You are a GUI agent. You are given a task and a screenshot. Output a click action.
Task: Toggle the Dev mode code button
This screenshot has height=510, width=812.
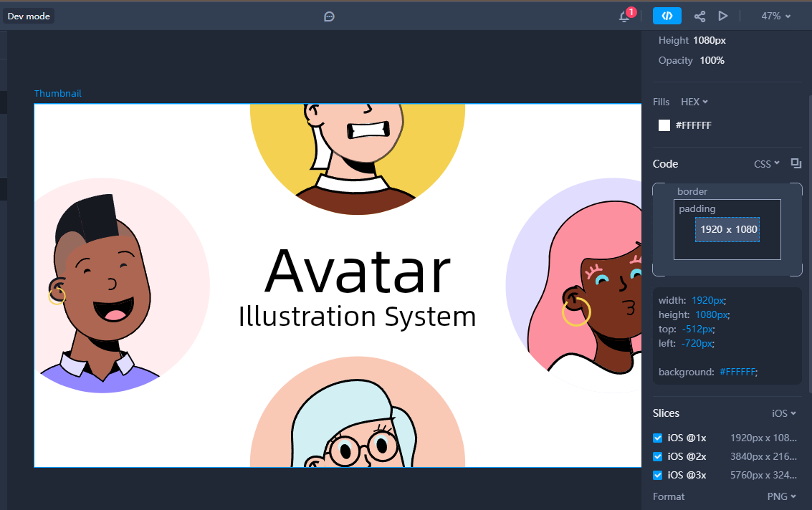667,16
